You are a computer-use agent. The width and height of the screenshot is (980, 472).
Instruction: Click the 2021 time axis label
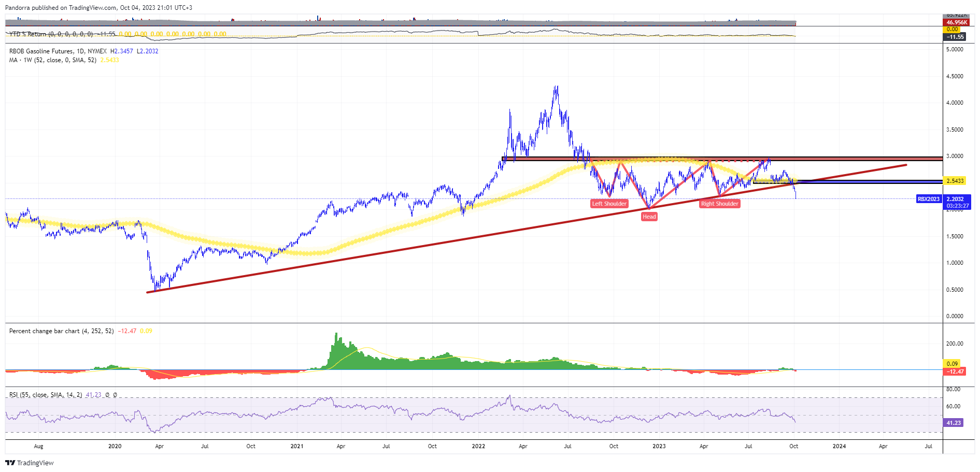point(297,446)
